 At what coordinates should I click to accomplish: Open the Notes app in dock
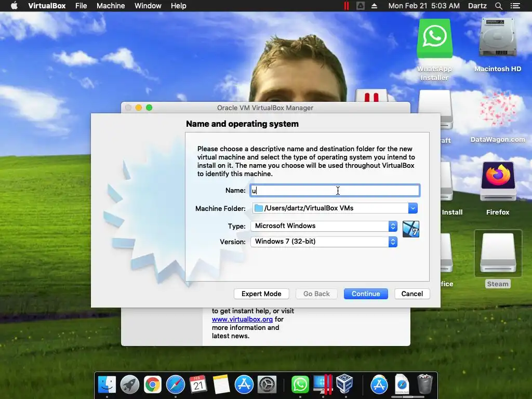[x=221, y=385]
